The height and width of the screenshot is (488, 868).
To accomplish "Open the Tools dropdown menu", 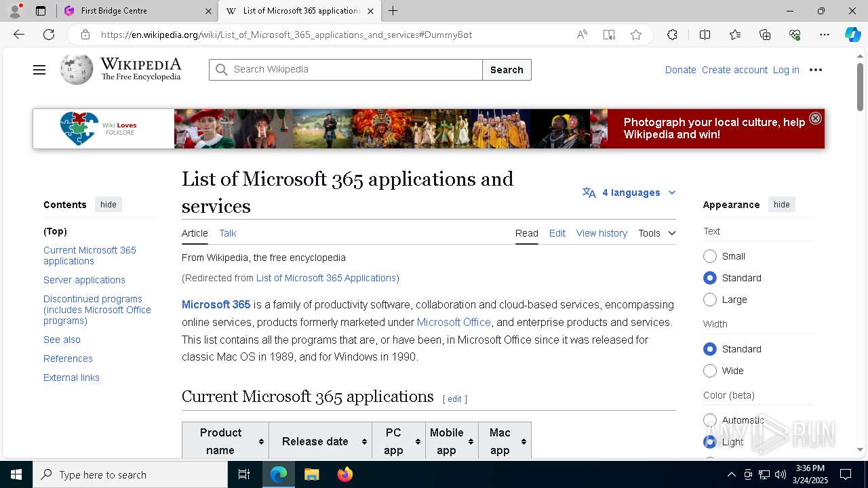I will tap(656, 233).
